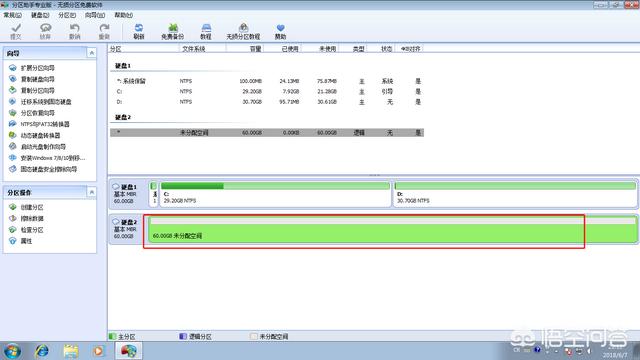The width and height of the screenshot is (640, 360).
Task: Select the D: partition row in list
Action: (267, 102)
